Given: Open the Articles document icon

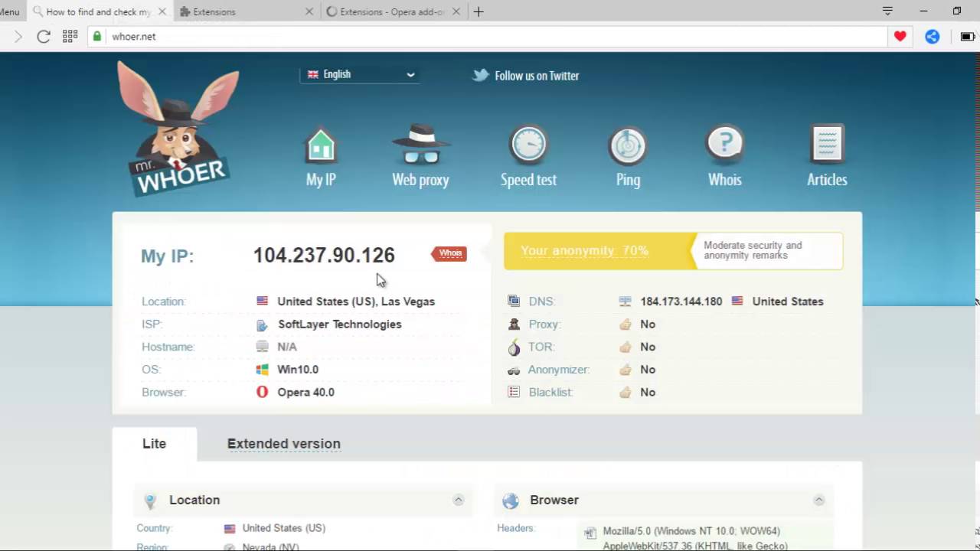Looking at the screenshot, I should click(x=827, y=144).
